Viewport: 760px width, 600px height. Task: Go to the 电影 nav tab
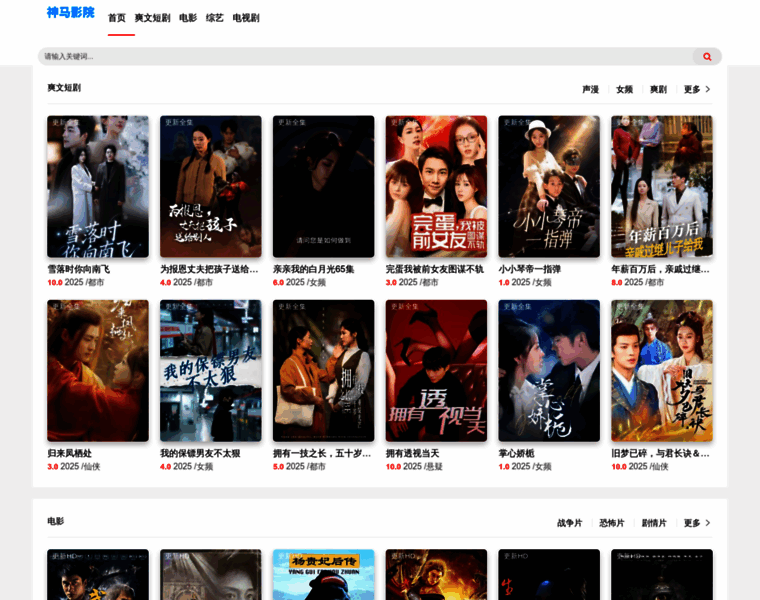[x=188, y=18]
